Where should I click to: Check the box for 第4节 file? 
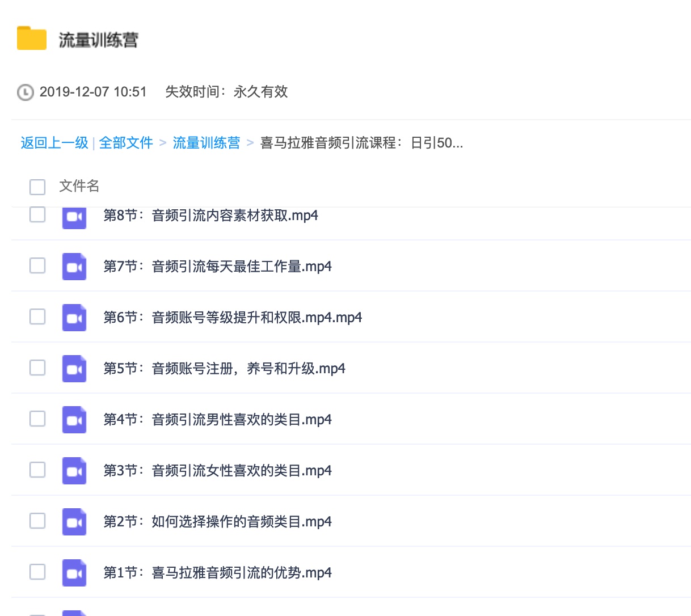click(x=37, y=419)
